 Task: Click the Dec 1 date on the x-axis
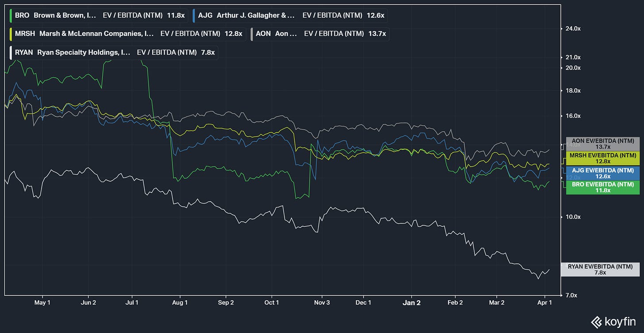coord(364,303)
